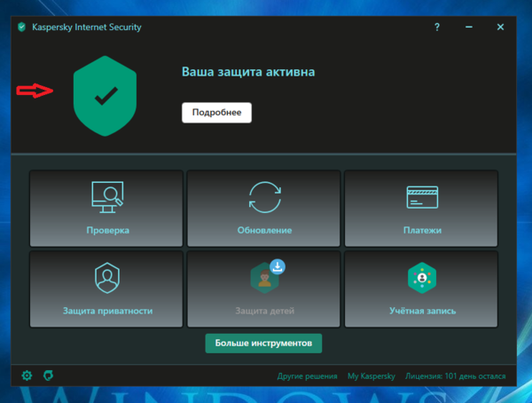Open the Обновление tile
The height and width of the screenshot is (403, 532).
(x=263, y=209)
